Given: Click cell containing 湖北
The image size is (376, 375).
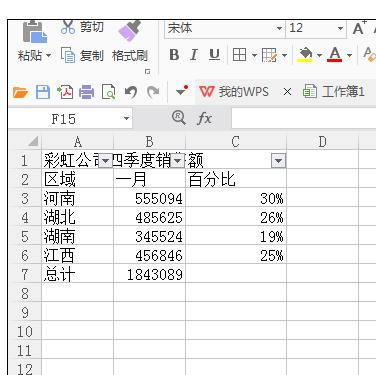Looking at the screenshot, I should click(x=78, y=218).
